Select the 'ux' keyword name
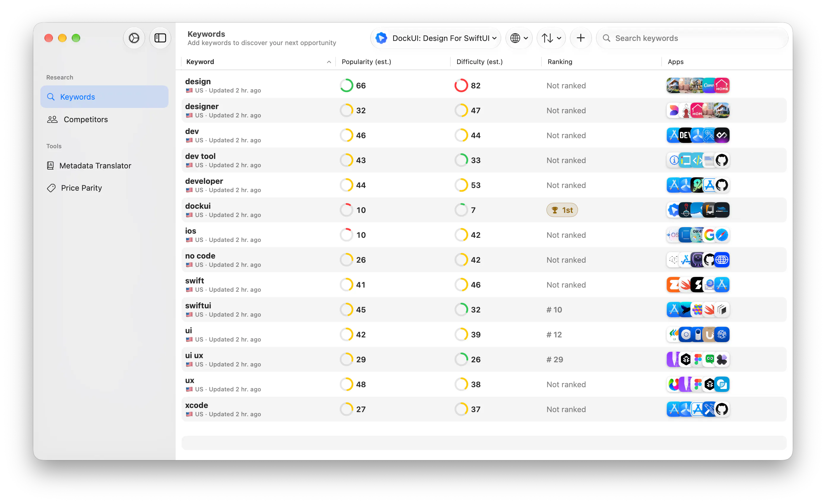826x504 pixels. pos(189,380)
